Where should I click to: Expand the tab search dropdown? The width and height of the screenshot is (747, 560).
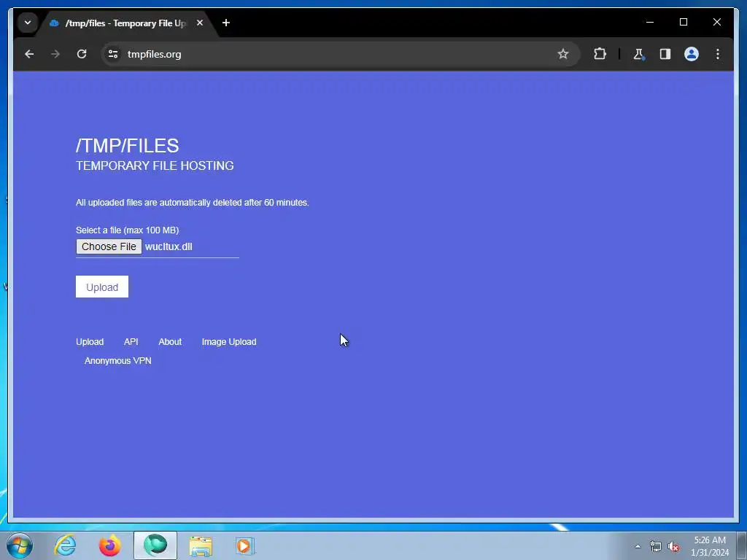[x=28, y=23]
